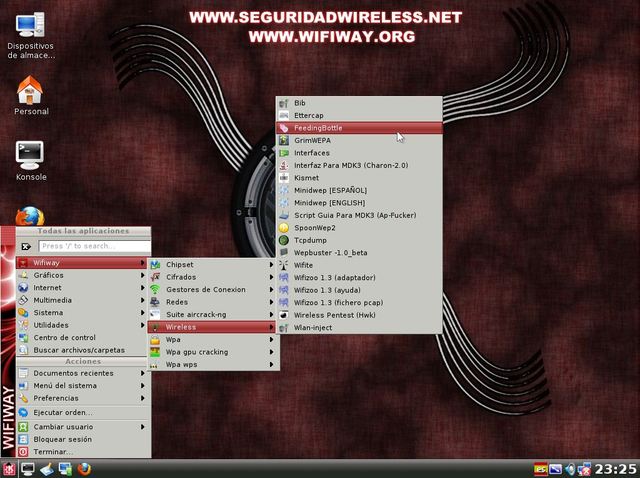Expand Gestores de Conexion submenu
Screen dimensions: 640x478
[x=213, y=289]
